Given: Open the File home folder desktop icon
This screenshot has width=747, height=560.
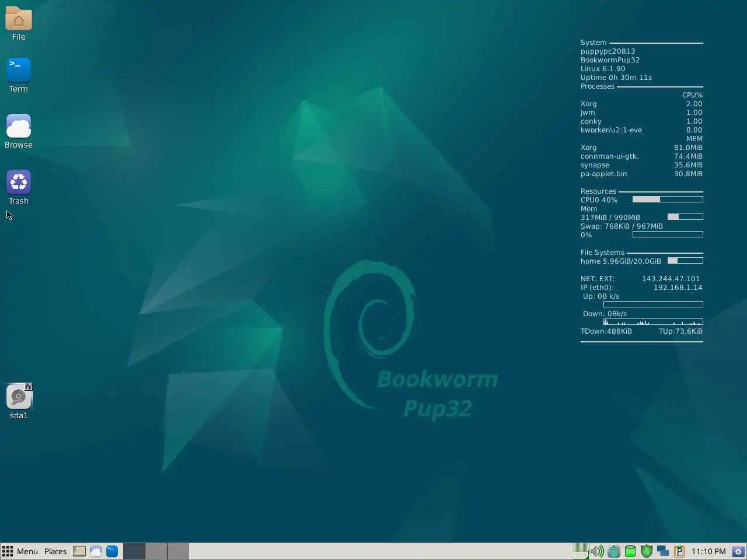Looking at the screenshot, I should coord(19,23).
